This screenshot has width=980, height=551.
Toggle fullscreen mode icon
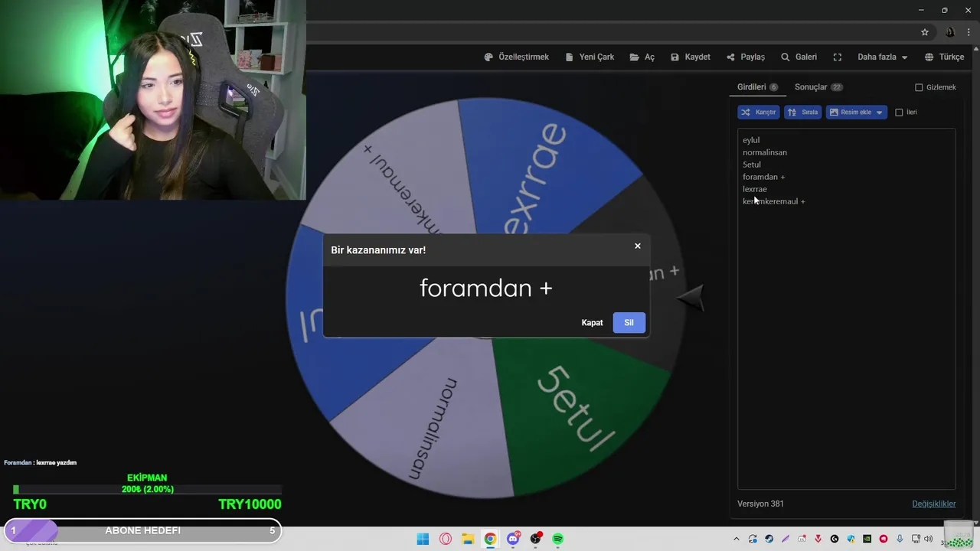[x=838, y=57]
